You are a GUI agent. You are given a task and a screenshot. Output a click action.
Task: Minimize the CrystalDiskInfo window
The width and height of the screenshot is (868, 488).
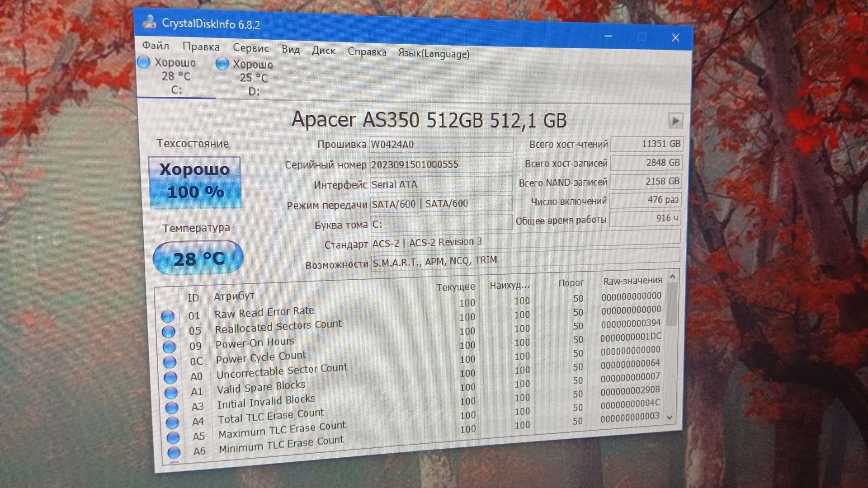click(609, 36)
